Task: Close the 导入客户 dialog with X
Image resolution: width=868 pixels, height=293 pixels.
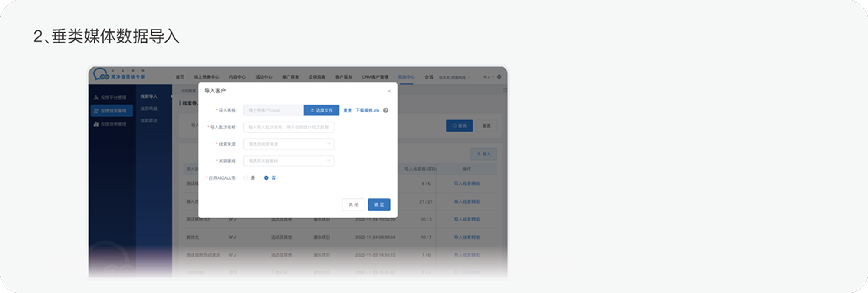Action: (389, 91)
